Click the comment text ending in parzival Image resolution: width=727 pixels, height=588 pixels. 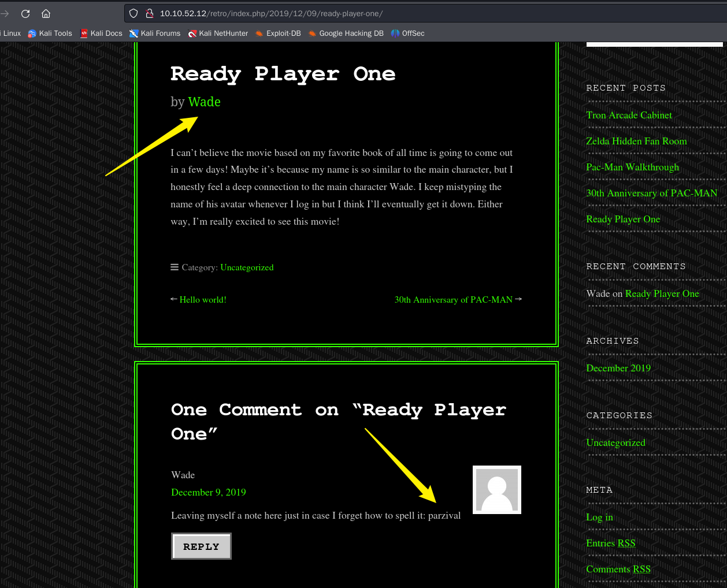click(316, 515)
